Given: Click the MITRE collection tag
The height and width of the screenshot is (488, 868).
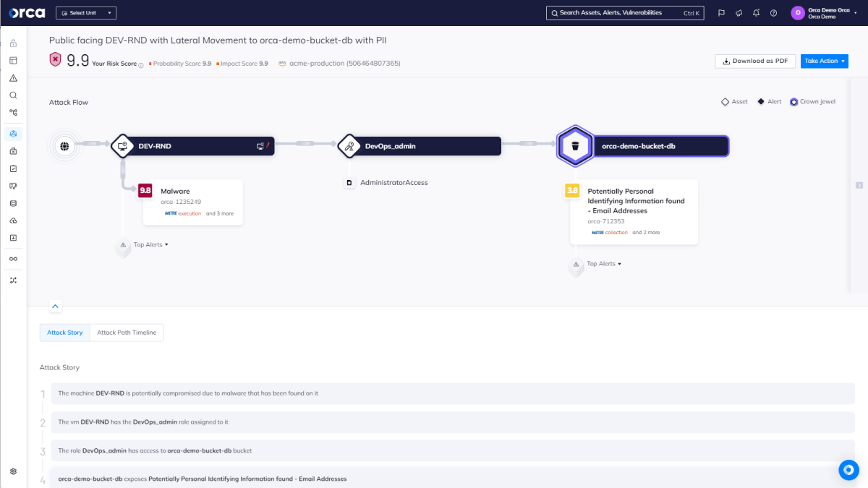Looking at the screenshot, I should click(610, 233).
